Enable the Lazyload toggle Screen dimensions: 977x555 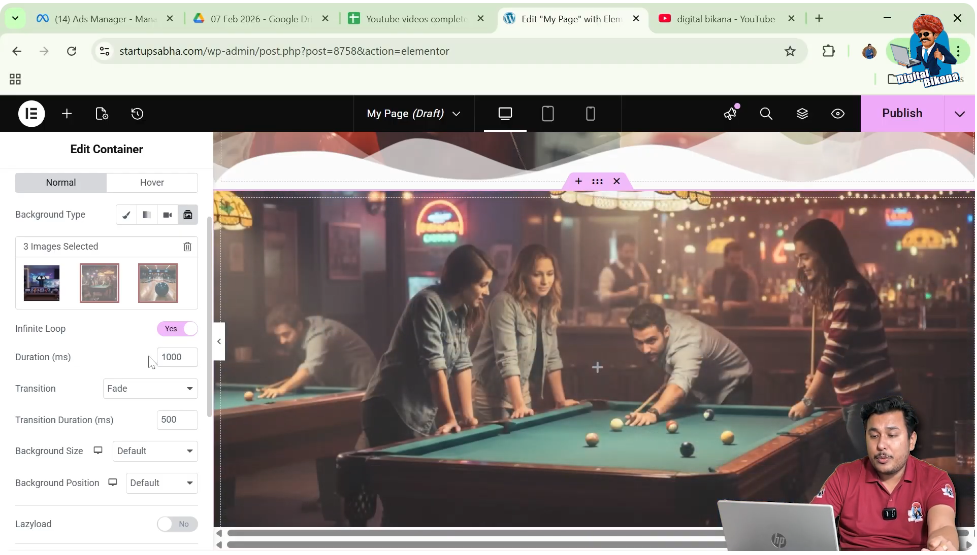(x=177, y=524)
